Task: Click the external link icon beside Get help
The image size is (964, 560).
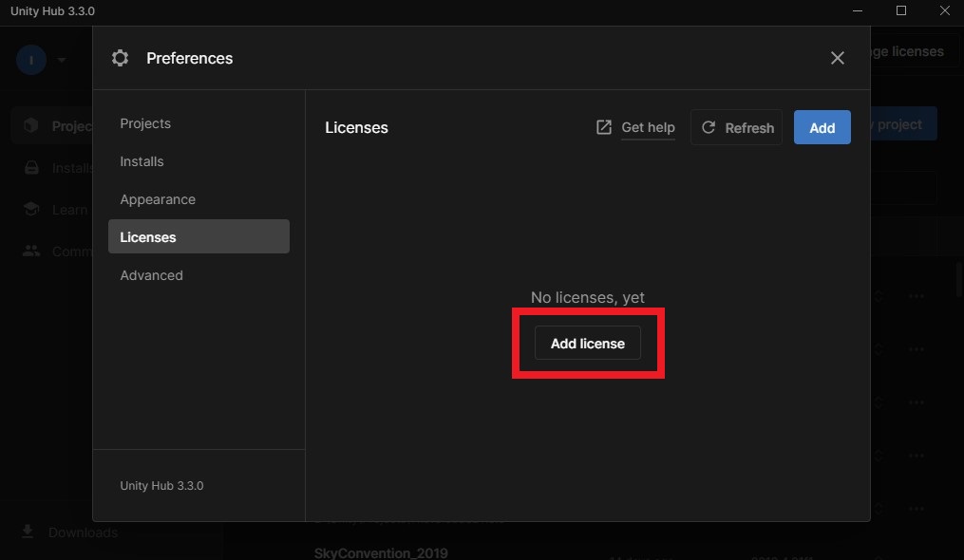Action: pos(604,127)
